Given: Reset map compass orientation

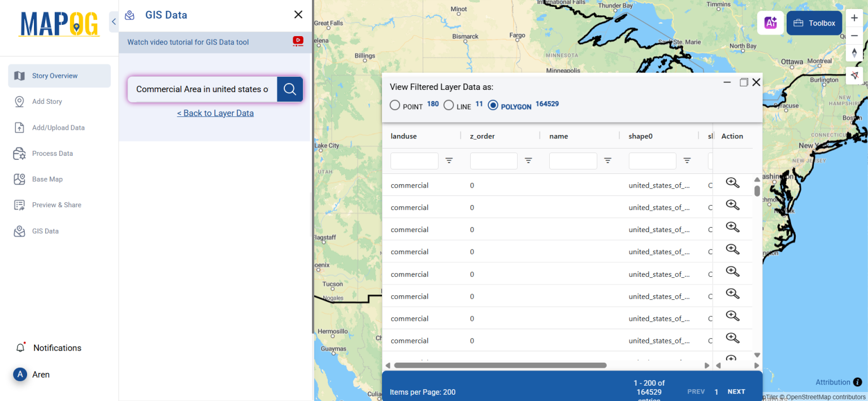Looking at the screenshot, I should pos(854,53).
